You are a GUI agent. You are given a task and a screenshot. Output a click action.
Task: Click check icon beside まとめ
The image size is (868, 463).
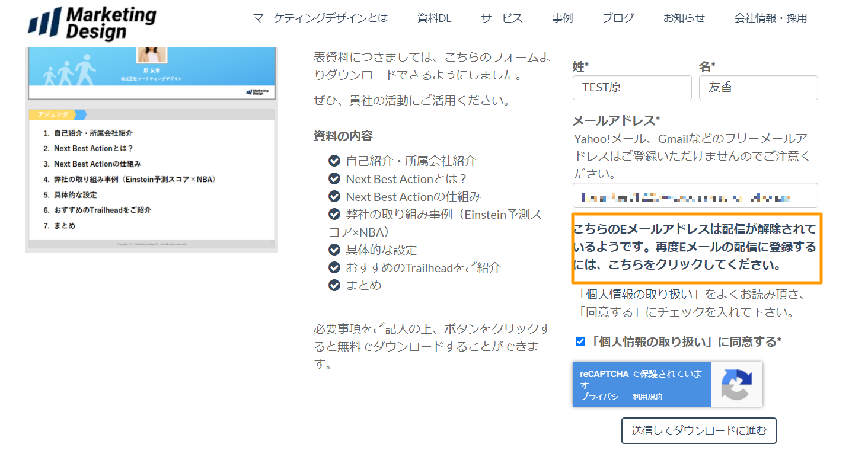pyautogui.click(x=334, y=285)
